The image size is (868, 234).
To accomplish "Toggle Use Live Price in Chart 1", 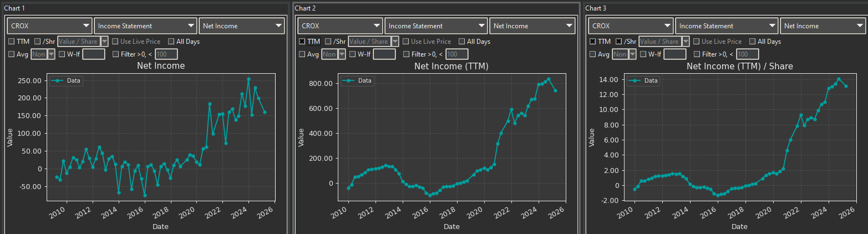I will 115,42.
